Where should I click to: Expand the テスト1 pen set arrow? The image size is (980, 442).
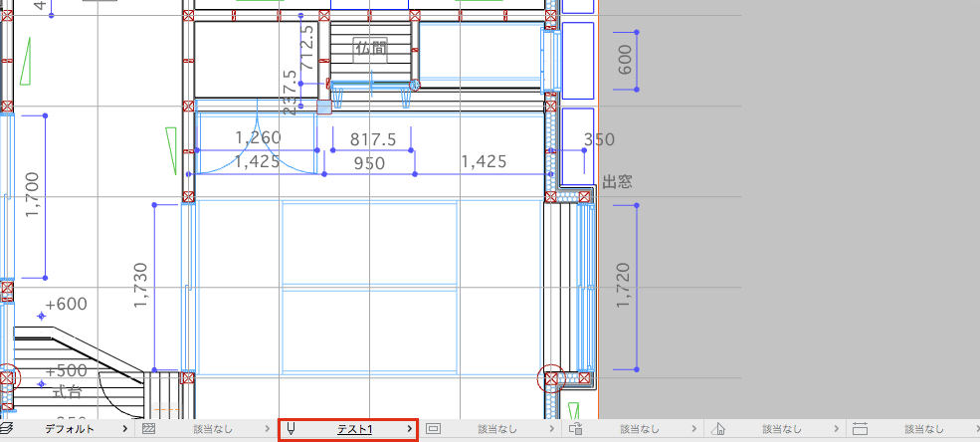click(410, 429)
